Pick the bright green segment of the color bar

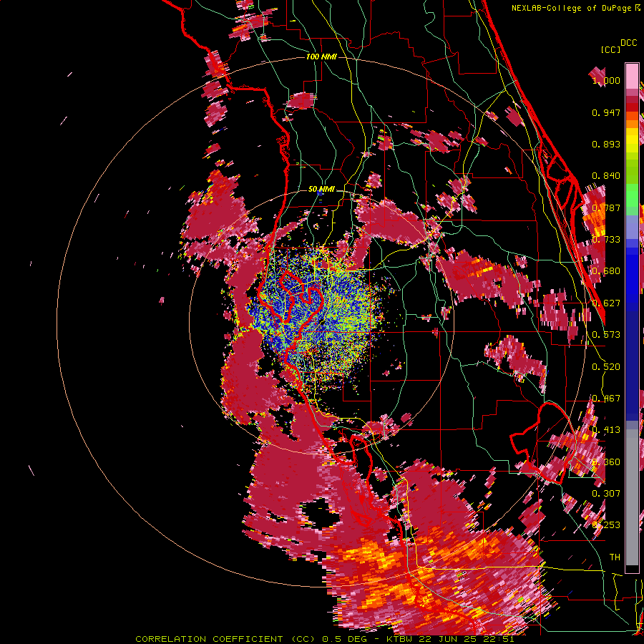(632, 196)
